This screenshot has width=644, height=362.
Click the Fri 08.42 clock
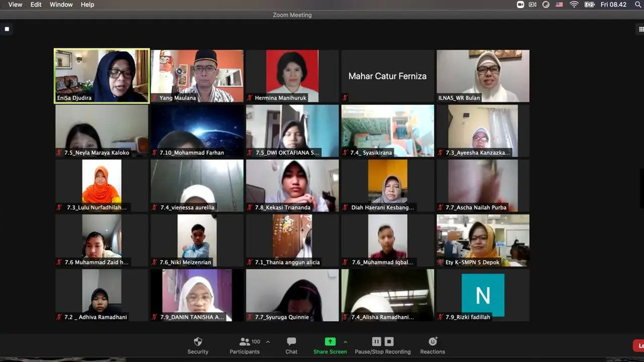click(613, 5)
